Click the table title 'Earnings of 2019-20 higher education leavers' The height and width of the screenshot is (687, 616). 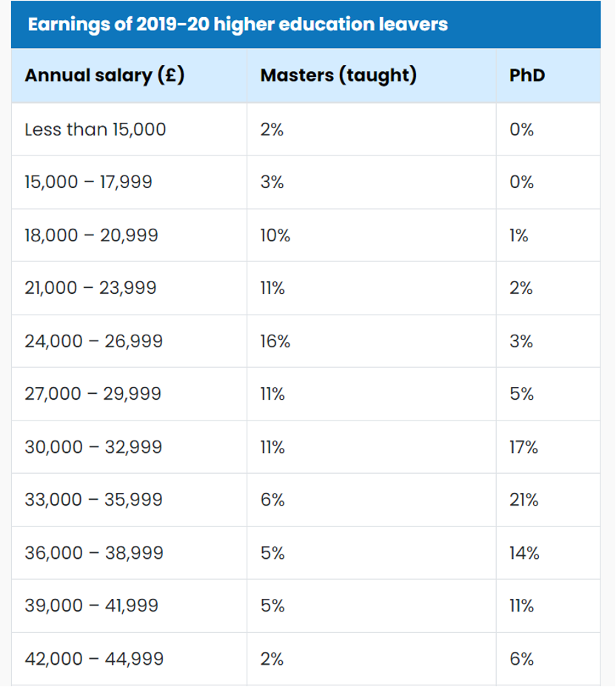[x=238, y=24]
